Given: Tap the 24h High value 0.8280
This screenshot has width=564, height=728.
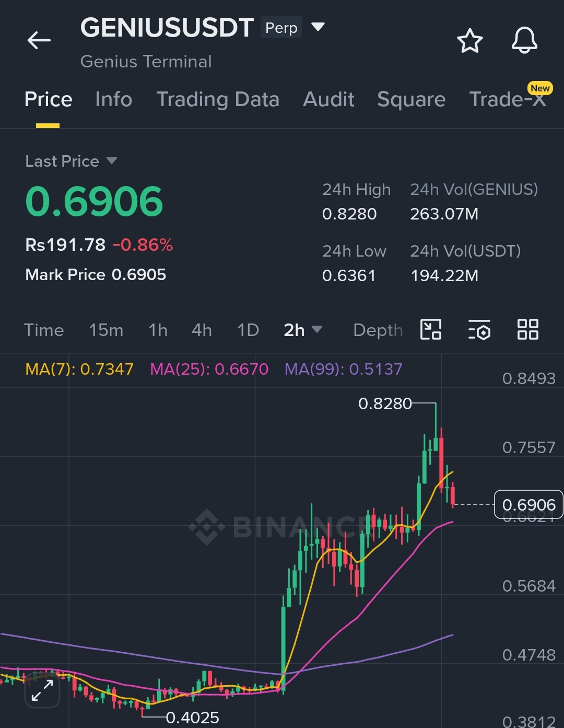Looking at the screenshot, I should pos(349,214).
